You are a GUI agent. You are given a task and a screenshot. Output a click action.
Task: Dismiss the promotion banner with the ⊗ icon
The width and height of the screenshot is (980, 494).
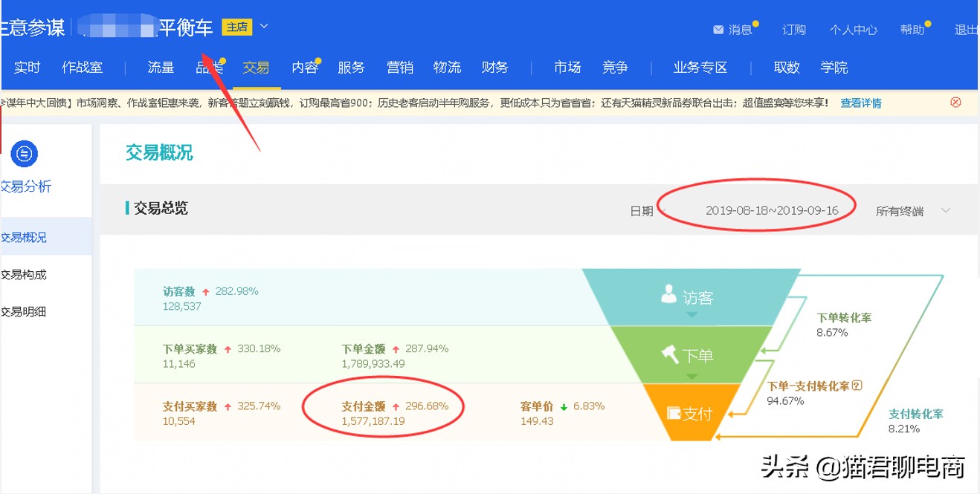click(x=955, y=103)
